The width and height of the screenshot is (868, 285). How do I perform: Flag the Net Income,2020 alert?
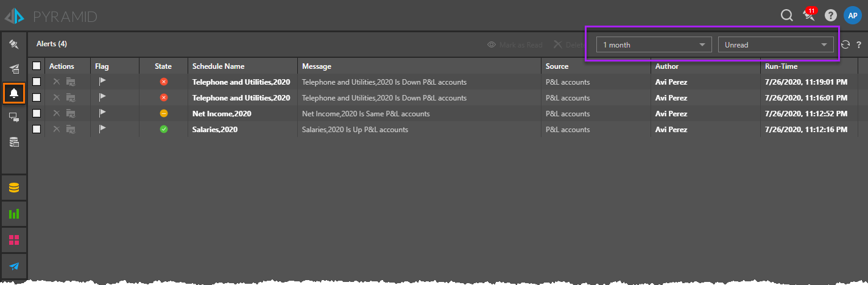click(102, 113)
